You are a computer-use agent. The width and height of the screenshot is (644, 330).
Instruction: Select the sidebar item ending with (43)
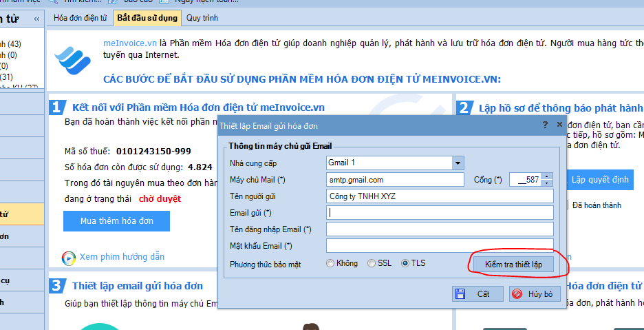click(x=11, y=44)
